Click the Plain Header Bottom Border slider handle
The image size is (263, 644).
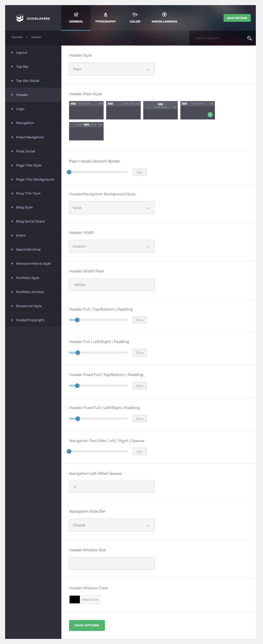[69, 172]
